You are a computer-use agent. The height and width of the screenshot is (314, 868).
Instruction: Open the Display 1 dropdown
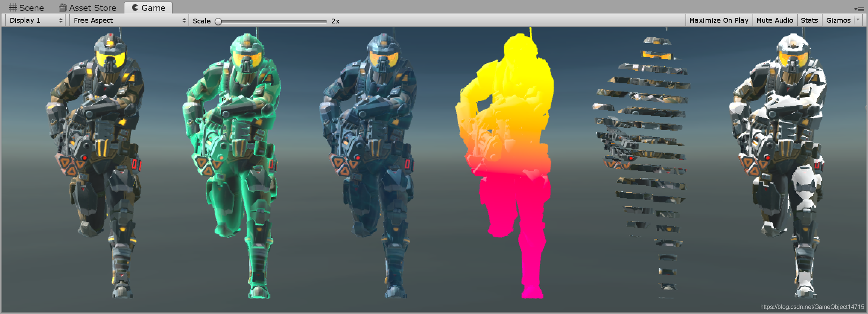35,20
